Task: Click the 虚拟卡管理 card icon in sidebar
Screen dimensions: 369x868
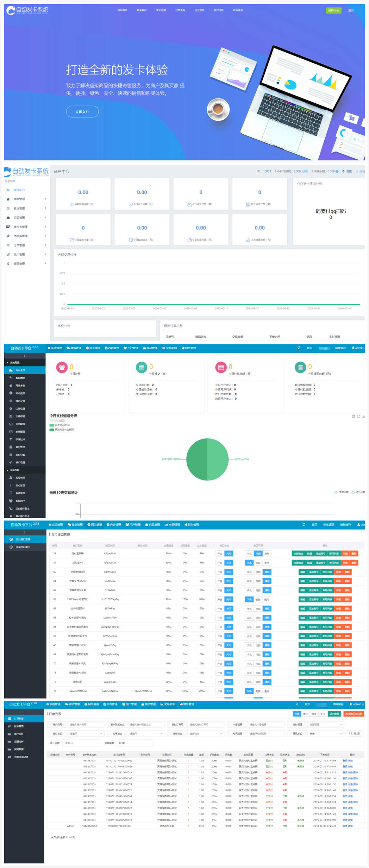Action: pyautogui.click(x=8, y=227)
